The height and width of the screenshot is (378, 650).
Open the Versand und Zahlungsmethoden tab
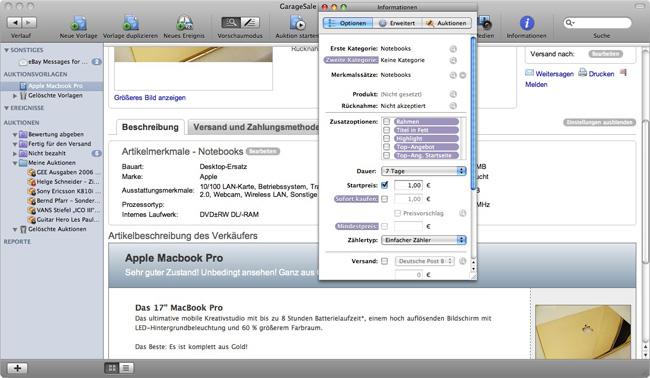coord(254,127)
